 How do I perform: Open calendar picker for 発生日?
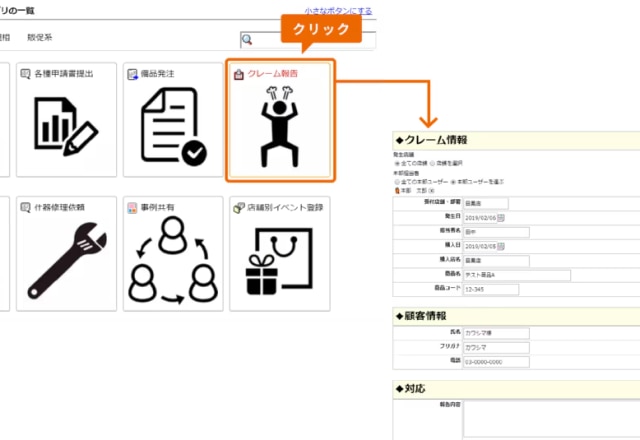501,217
